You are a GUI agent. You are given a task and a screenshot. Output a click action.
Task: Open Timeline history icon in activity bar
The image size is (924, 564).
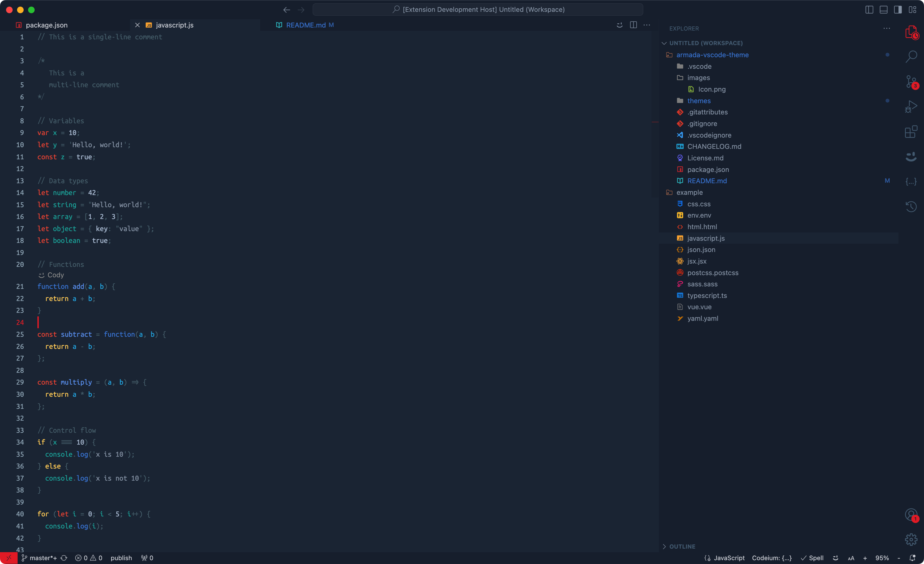911,206
